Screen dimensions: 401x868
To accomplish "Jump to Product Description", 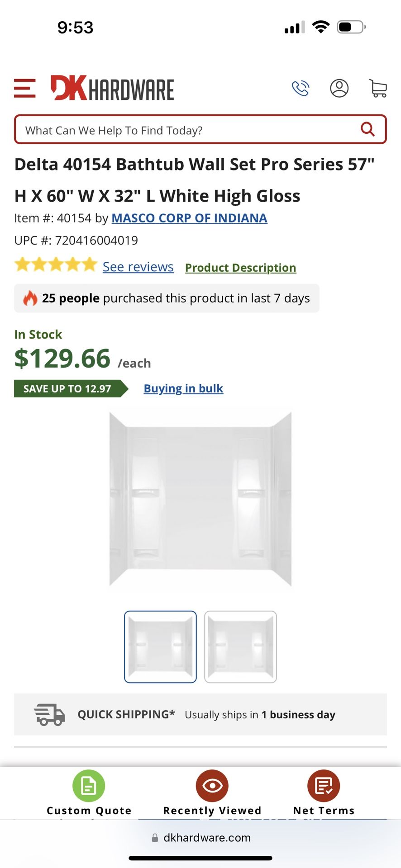I will coord(240,268).
